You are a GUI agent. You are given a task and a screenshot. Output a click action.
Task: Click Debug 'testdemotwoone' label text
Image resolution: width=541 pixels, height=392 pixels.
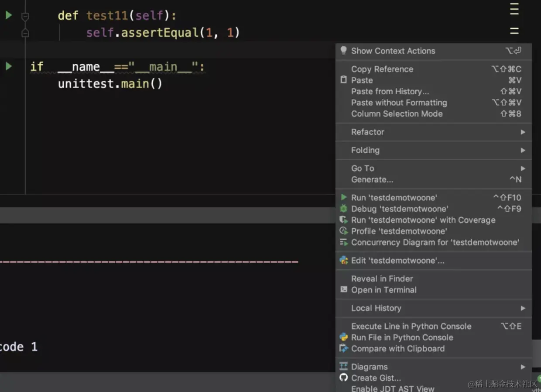pyautogui.click(x=400, y=209)
